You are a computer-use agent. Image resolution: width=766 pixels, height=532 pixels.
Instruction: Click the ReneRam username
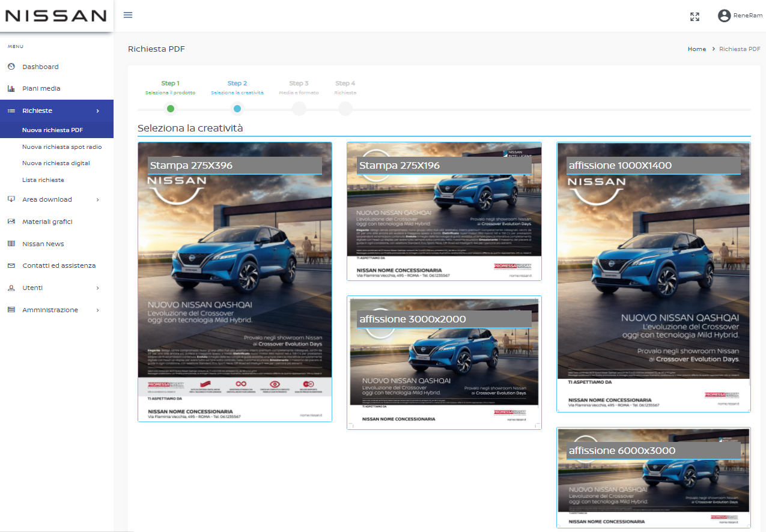click(x=748, y=16)
